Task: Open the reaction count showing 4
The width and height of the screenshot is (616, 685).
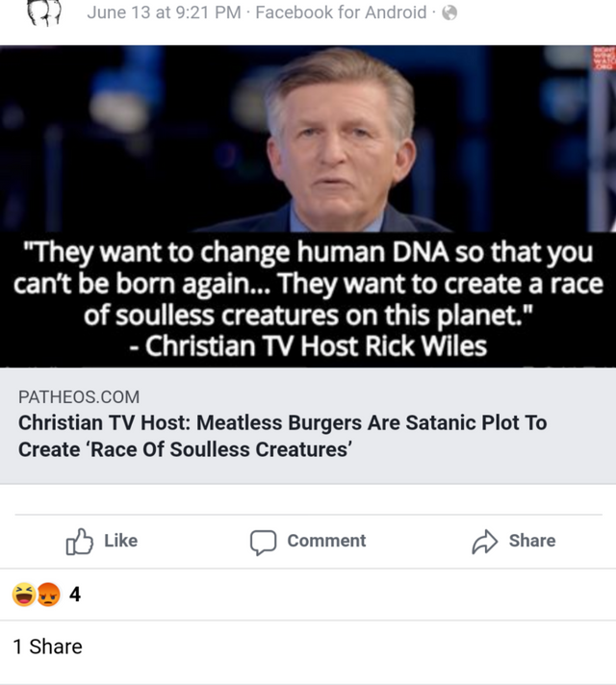Action: [75, 595]
